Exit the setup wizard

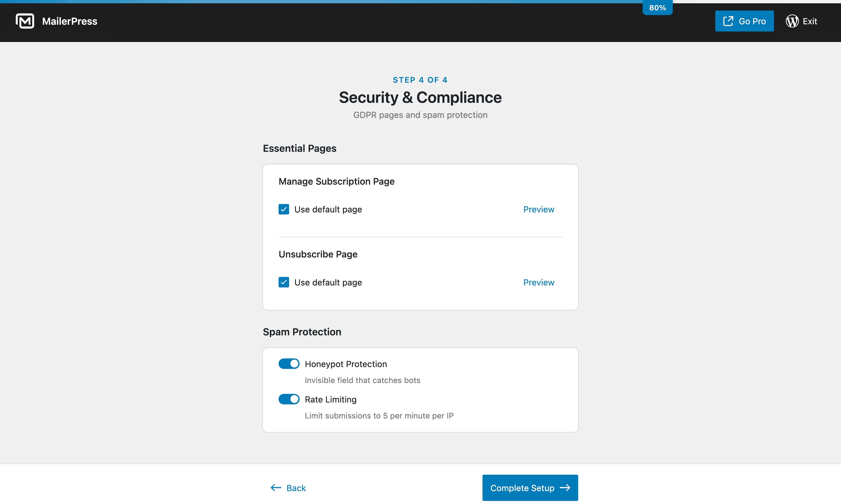click(809, 21)
